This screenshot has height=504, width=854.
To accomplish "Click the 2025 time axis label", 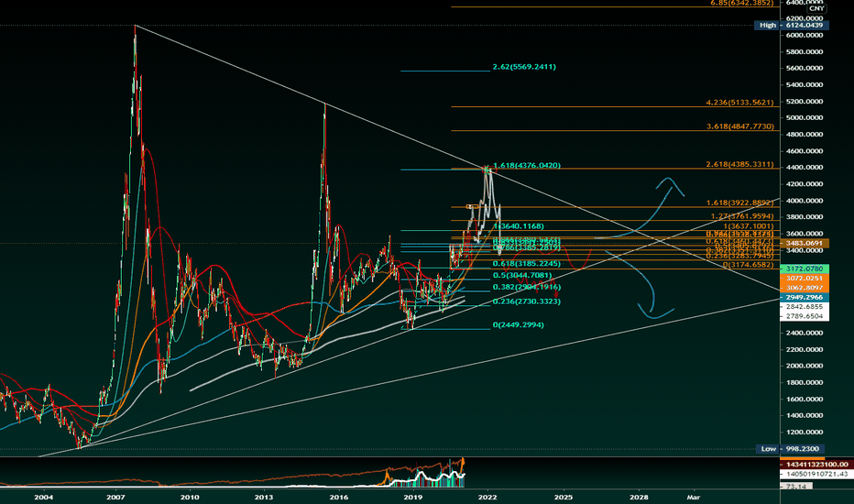I will coord(564,497).
